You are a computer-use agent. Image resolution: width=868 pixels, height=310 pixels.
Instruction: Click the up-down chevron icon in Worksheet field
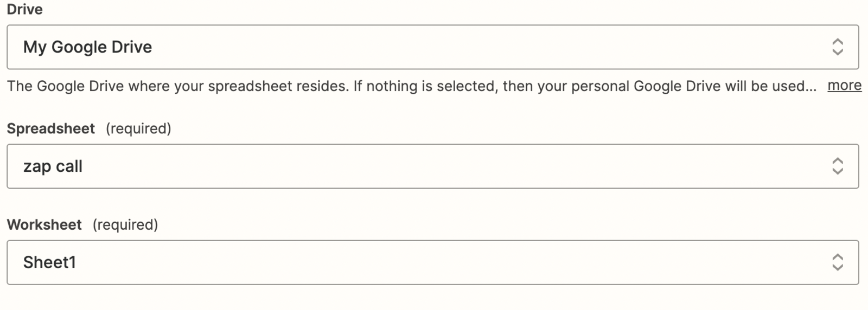(838, 262)
